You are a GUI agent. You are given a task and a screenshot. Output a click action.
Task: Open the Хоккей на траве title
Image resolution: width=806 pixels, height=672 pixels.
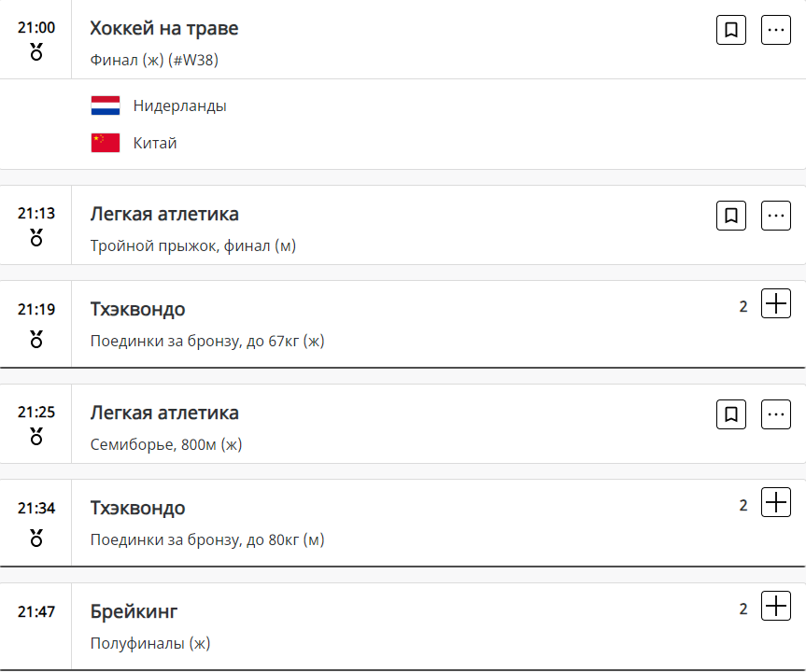(x=164, y=29)
